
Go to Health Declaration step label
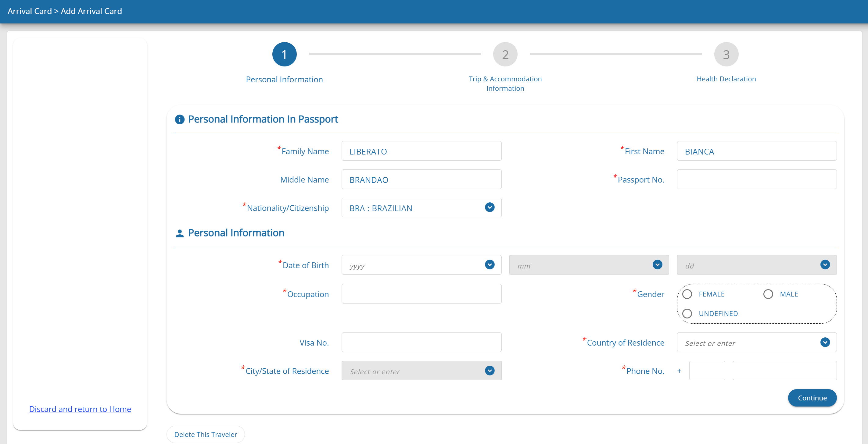(726, 79)
